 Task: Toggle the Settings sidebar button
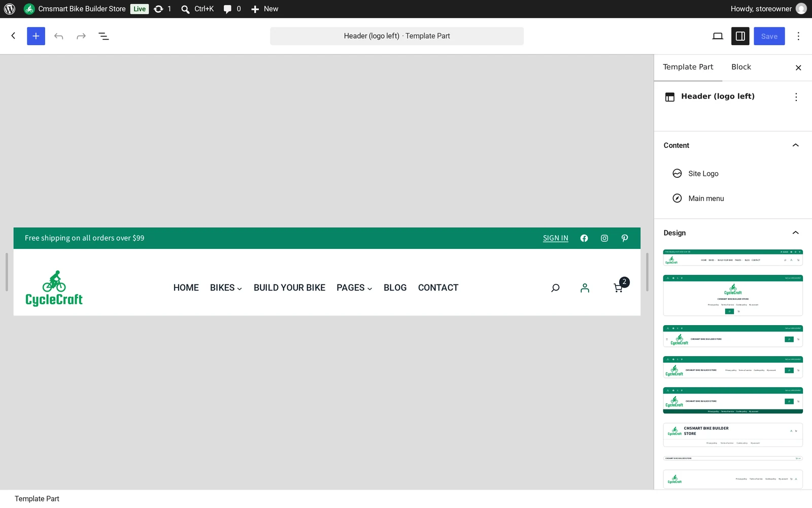pyautogui.click(x=740, y=36)
